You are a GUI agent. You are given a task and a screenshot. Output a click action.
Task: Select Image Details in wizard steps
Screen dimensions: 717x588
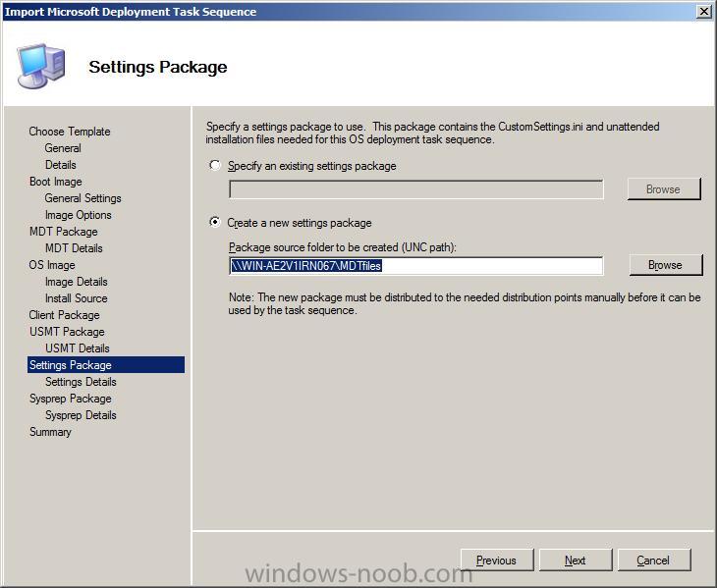pyautogui.click(x=77, y=282)
